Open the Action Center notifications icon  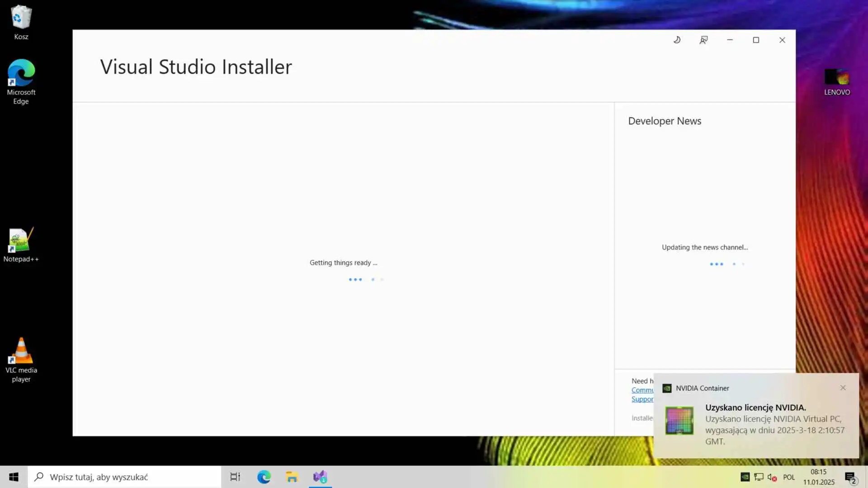tap(850, 477)
